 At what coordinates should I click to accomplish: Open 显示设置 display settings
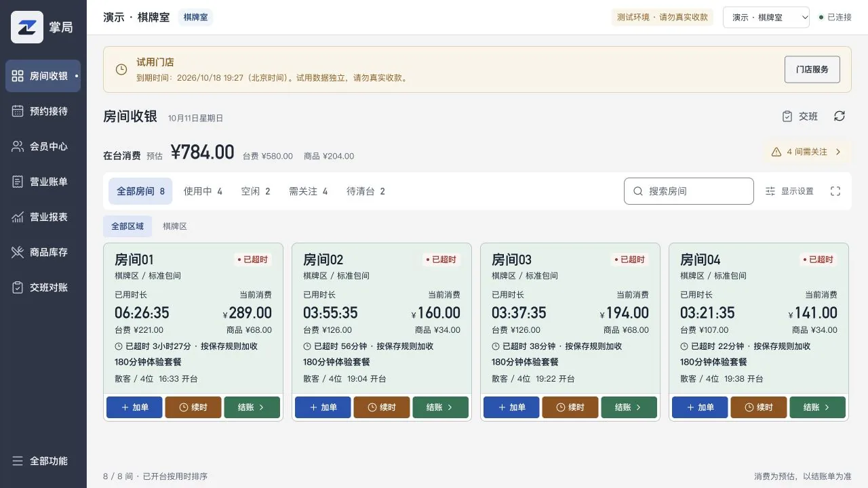click(x=789, y=191)
